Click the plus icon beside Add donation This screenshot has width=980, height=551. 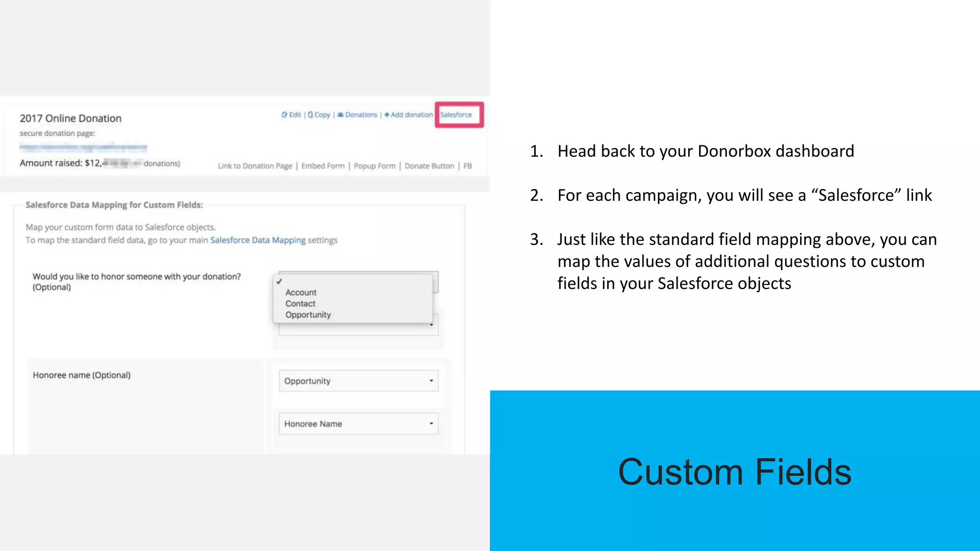387,115
